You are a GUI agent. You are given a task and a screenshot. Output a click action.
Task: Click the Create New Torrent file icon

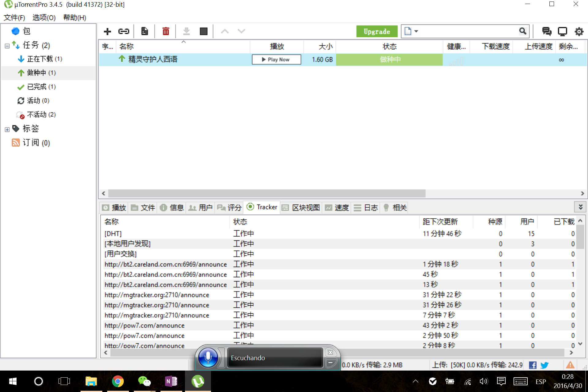pyautogui.click(x=145, y=31)
